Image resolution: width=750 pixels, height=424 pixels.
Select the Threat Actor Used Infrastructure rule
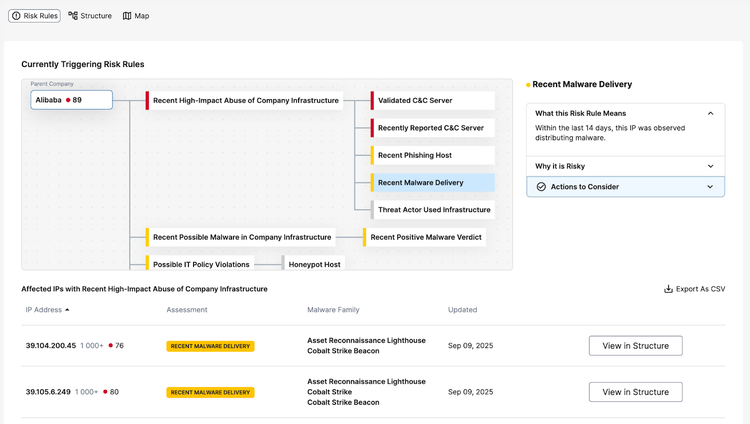point(432,210)
